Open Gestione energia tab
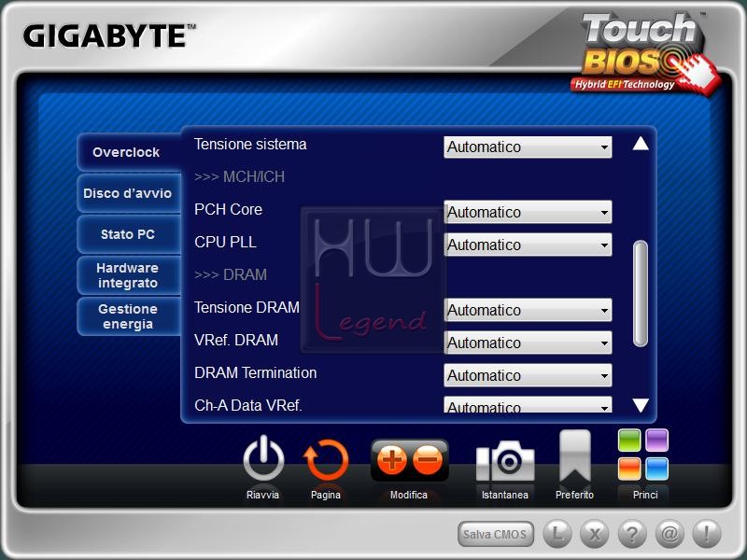 pos(129,316)
